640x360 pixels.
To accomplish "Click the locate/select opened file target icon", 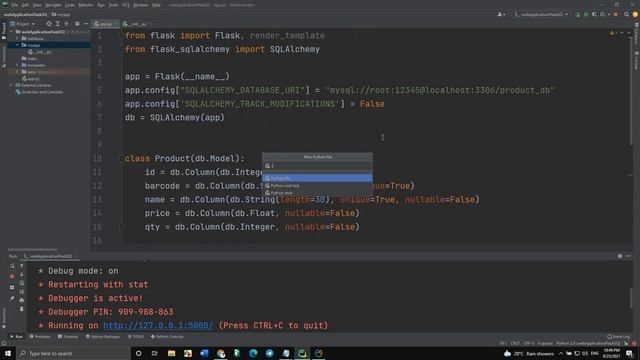I will click(49, 24).
